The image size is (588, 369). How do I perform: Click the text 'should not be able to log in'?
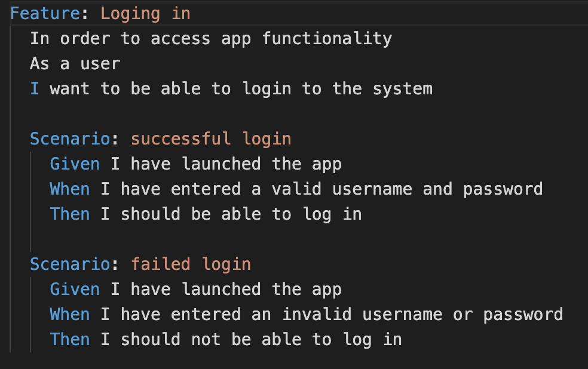(261, 340)
